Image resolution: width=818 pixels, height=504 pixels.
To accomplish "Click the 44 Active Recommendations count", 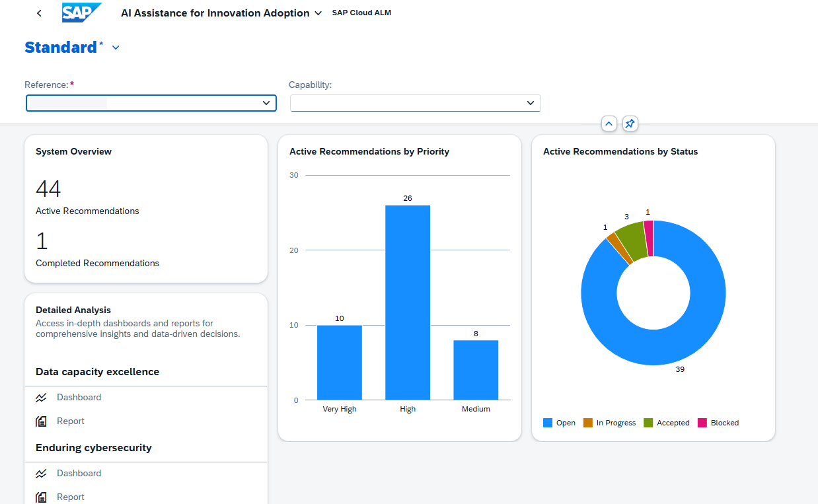I will 48,190.
